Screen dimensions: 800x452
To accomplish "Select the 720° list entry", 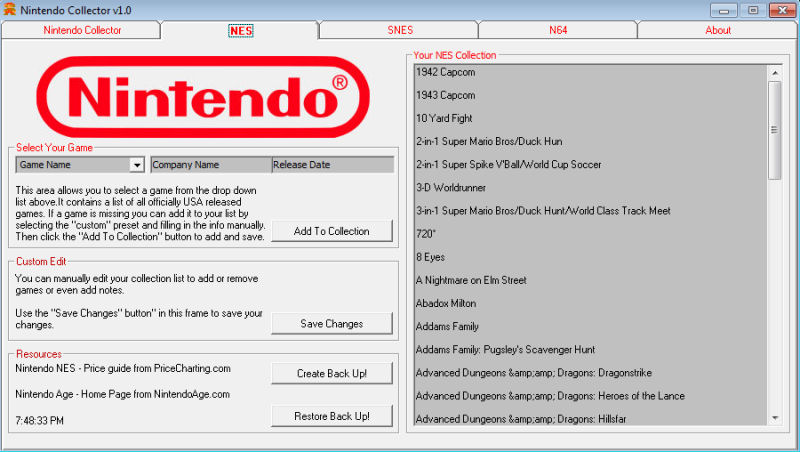I will tap(426, 234).
